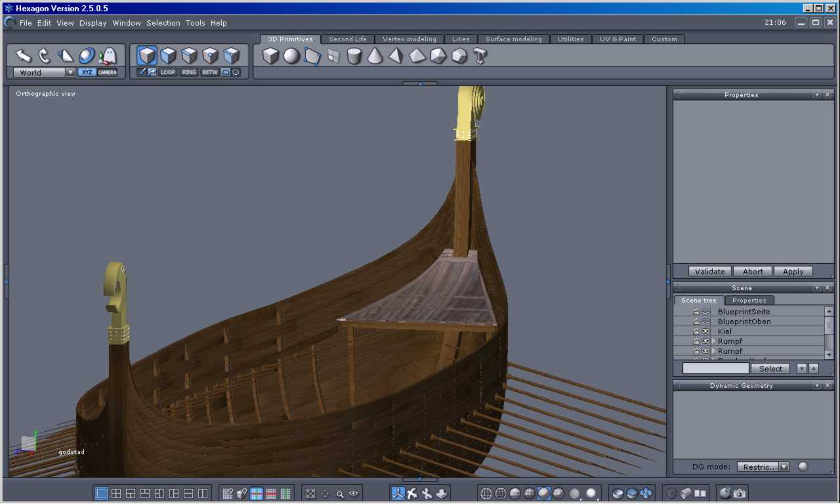Toggle visibility of the Kiel object

[x=705, y=331]
